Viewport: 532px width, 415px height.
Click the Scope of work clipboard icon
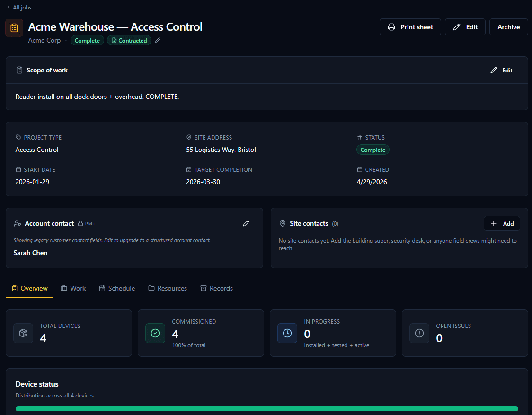(x=19, y=70)
